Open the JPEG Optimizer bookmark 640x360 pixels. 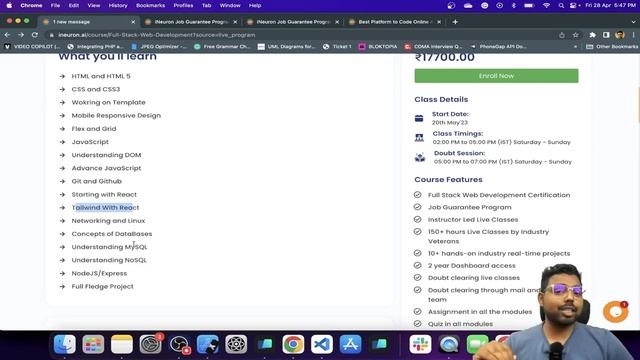tap(159, 47)
